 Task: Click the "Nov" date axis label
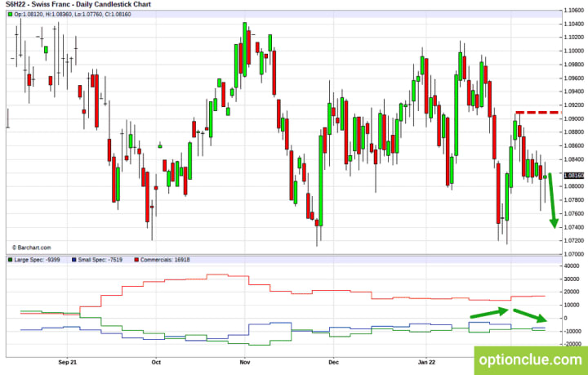click(x=244, y=362)
